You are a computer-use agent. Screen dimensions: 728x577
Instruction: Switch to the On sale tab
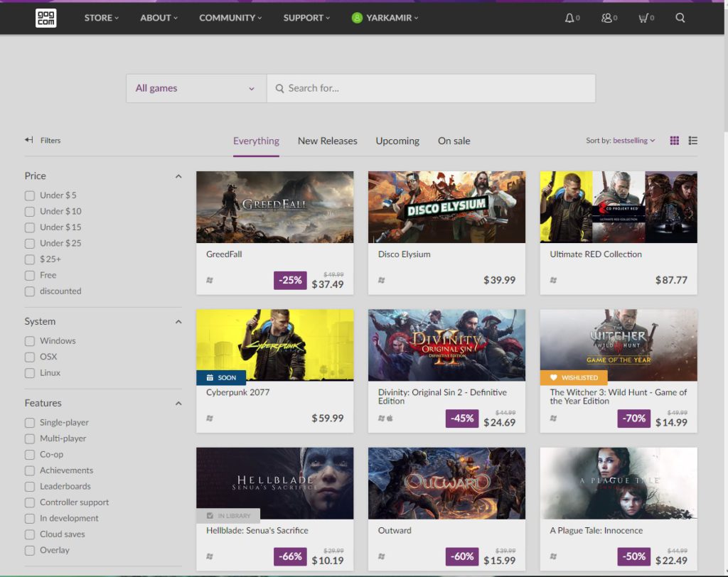(x=454, y=141)
